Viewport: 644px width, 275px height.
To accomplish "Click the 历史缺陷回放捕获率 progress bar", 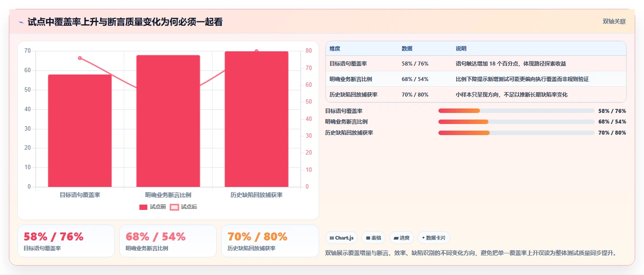I will tap(516, 133).
